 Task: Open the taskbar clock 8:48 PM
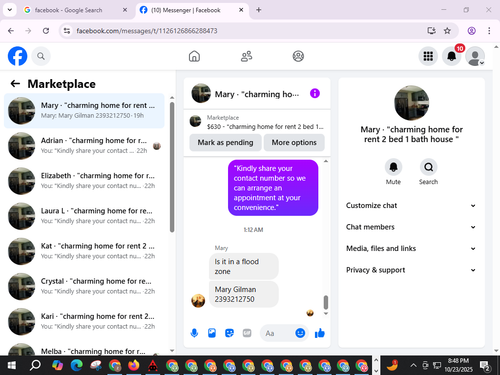click(460, 365)
